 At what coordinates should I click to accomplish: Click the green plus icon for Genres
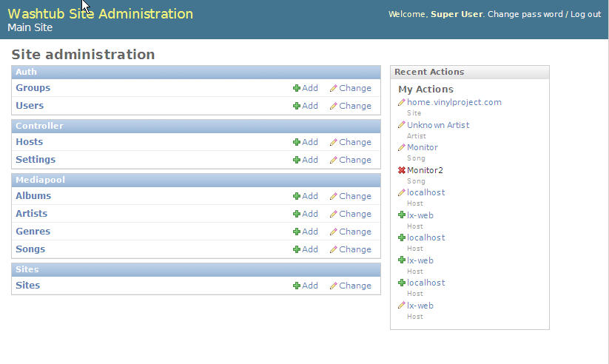297,232
